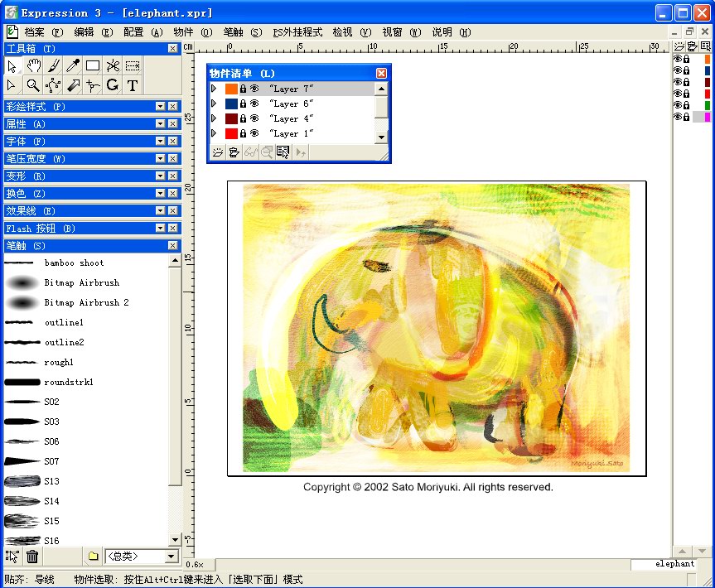Click trash icon below stroke list
The height and width of the screenshot is (588, 715).
(x=32, y=556)
